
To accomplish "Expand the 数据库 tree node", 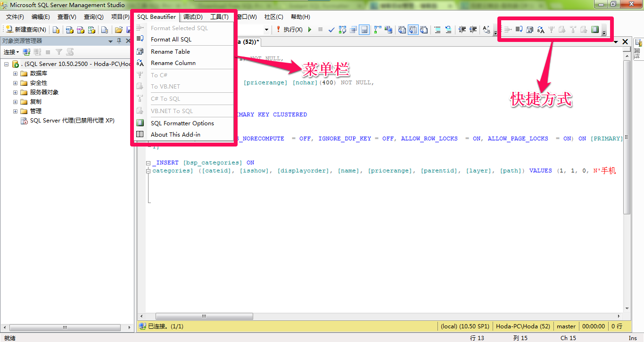I will pyautogui.click(x=16, y=73).
